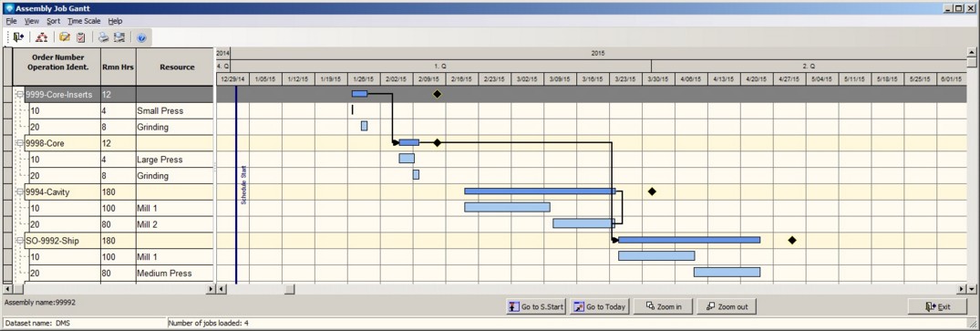Click the Go to Today button
Screen dimensions: 980x331
tap(599, 306)
